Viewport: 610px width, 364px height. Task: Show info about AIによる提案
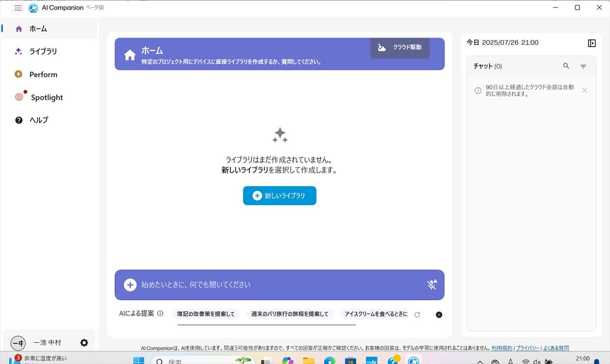[160, 314]
